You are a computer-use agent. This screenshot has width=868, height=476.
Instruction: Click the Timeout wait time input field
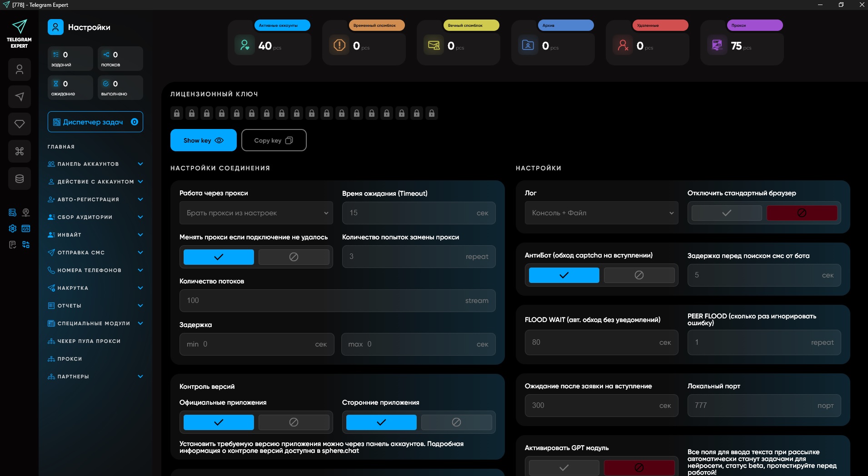pyautogui.click(x=419, y=213)
